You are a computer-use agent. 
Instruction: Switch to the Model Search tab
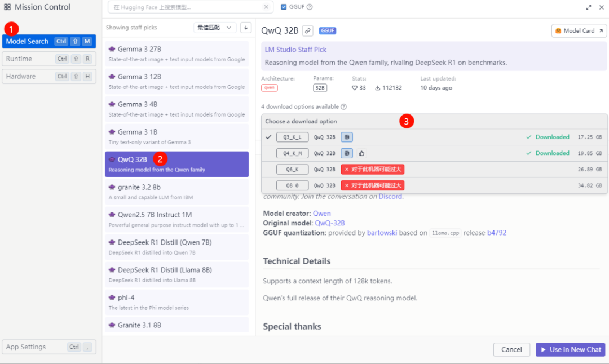[x=49, y=41]
